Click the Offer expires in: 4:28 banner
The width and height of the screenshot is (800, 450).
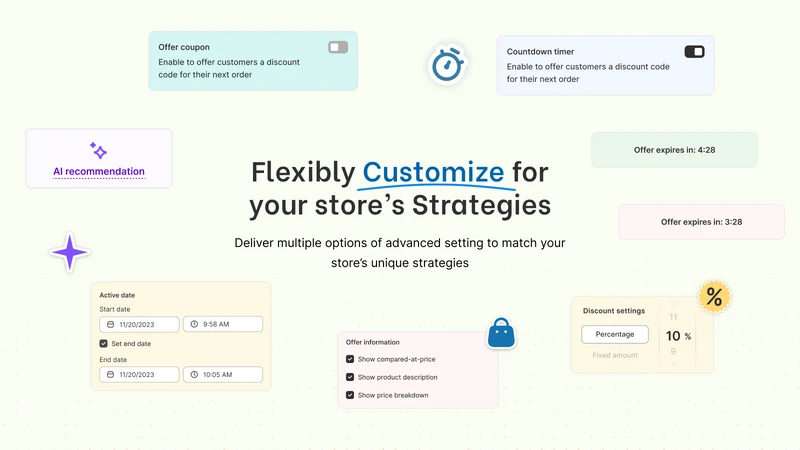[674, 150]
